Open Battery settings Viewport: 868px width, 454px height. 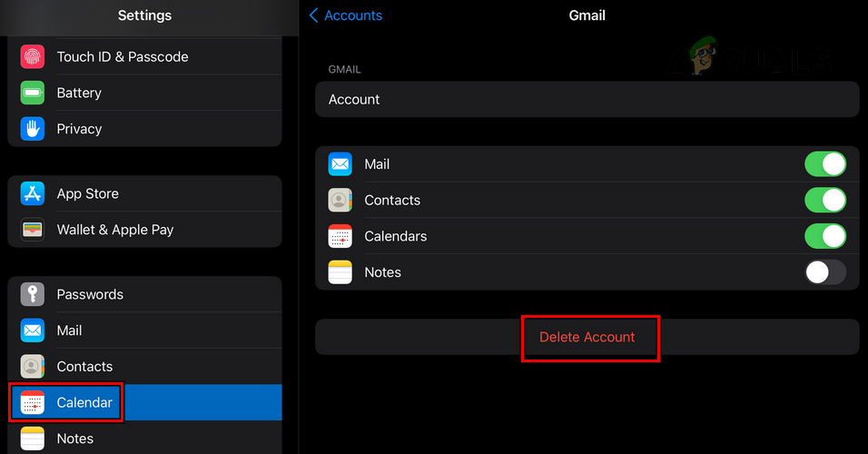(x=144, y=93)
